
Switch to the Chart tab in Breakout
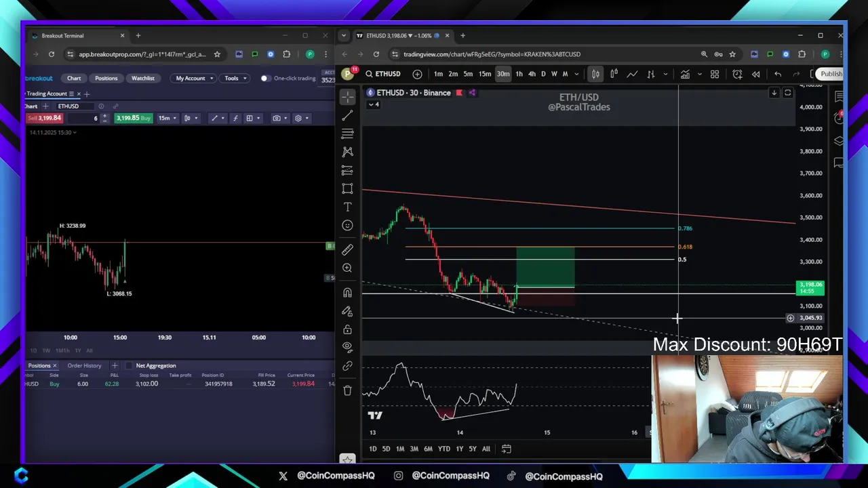(x=74, y=78)
